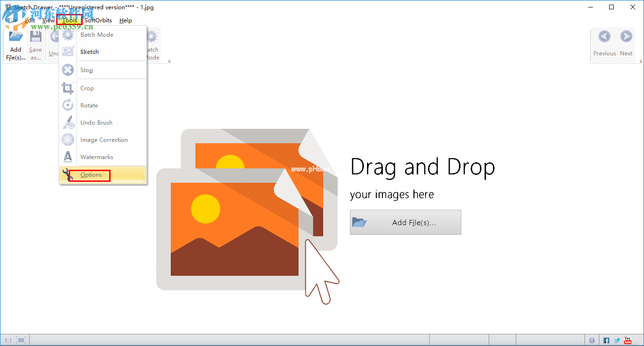
Task: Select Rotate in the Tools menu
Action: [x=89, y=106]
